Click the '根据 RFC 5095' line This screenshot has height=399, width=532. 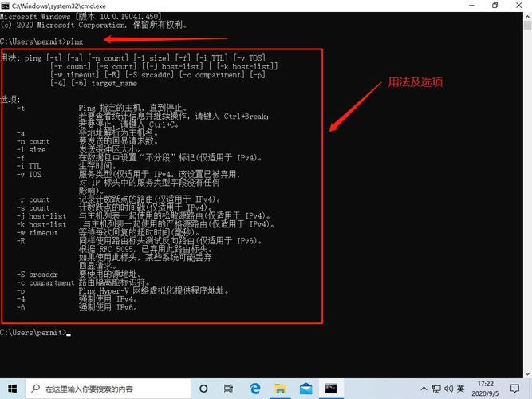click(145, 249)
